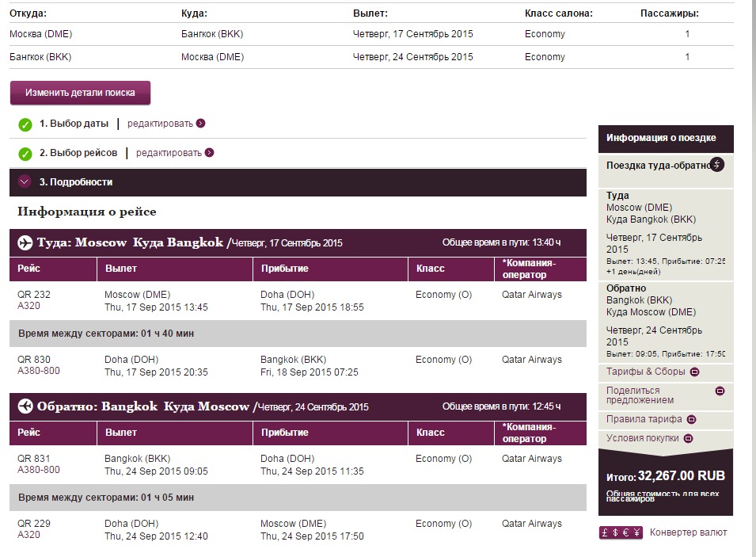The image size is (756, 557).
Task: Click the round-trip arrows icon in sidebar
Action: [x=717, y=165]
